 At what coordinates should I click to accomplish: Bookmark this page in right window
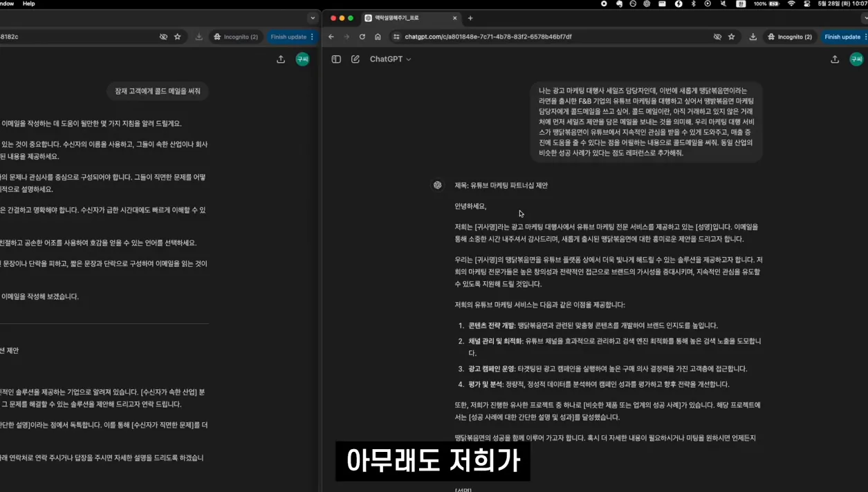731,37
